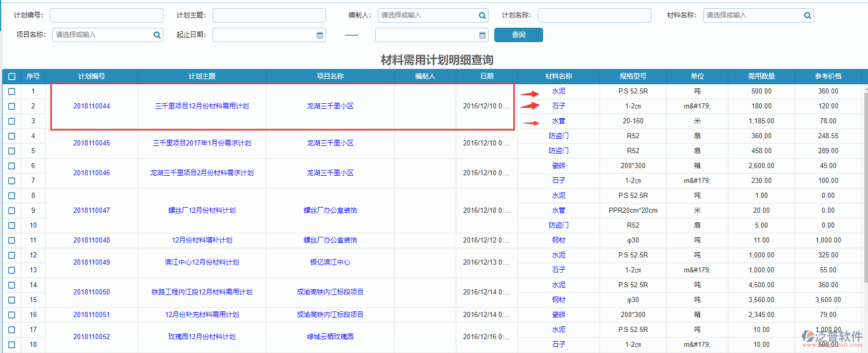Image resolution: width=868 pixels, height=353 pixels.
Task: Open the 编制人 combo box
Action: (427, 15)
